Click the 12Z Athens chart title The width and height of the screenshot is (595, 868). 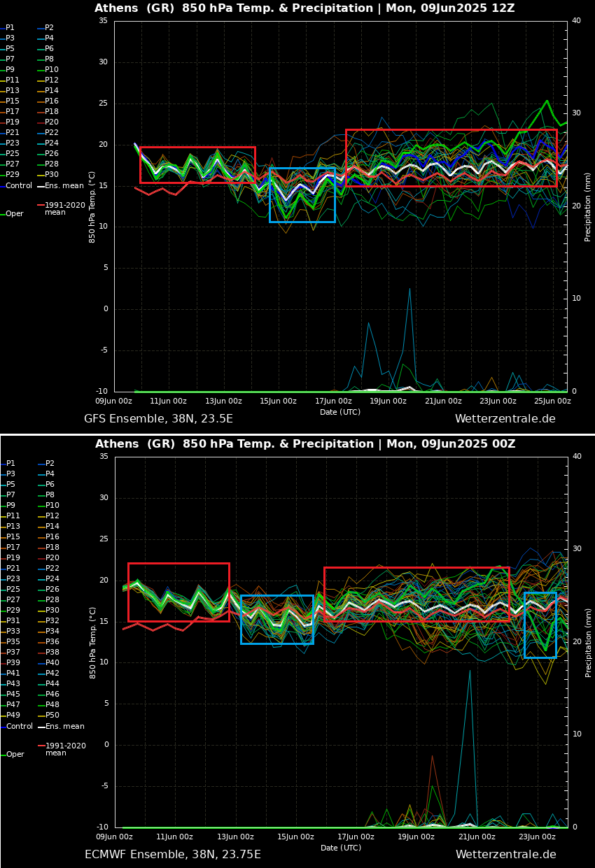[304, 8]
